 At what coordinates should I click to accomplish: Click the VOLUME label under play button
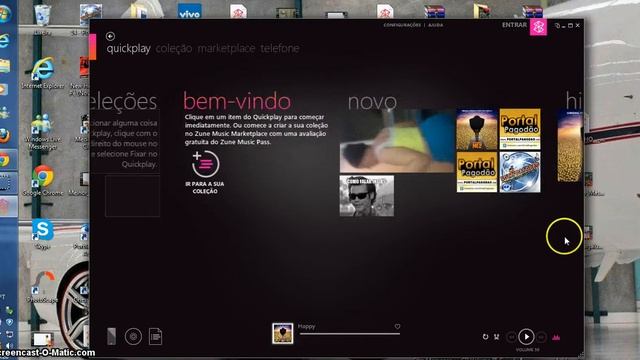point(527,350)
